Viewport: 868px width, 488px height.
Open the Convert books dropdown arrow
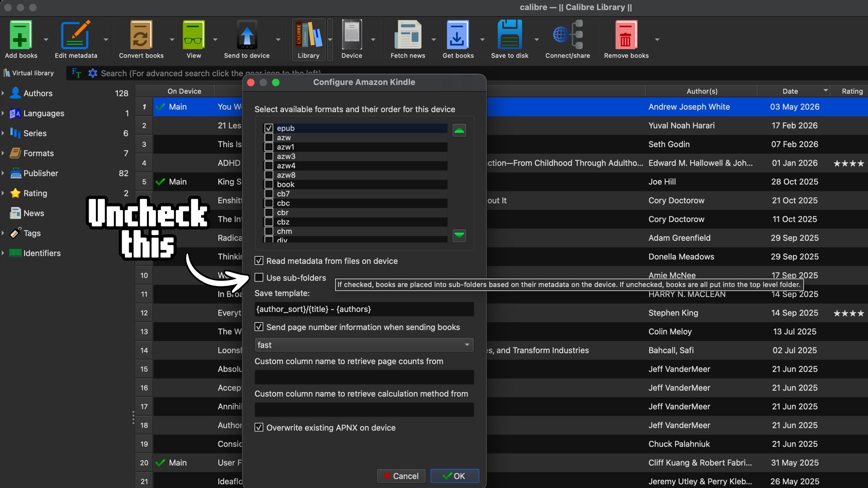[x=172, y=40]
